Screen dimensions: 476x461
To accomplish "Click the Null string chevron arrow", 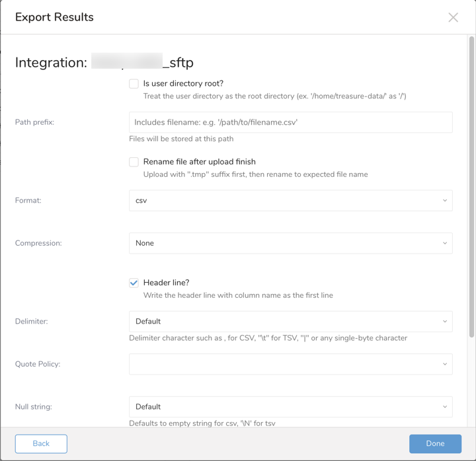I will (445, 407).
